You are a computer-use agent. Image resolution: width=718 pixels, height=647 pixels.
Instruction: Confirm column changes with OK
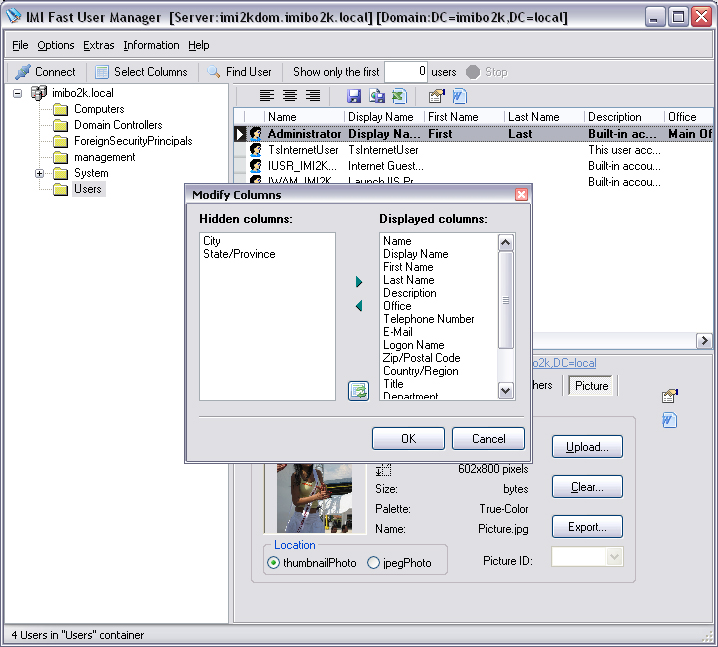(x=408, y=439)
